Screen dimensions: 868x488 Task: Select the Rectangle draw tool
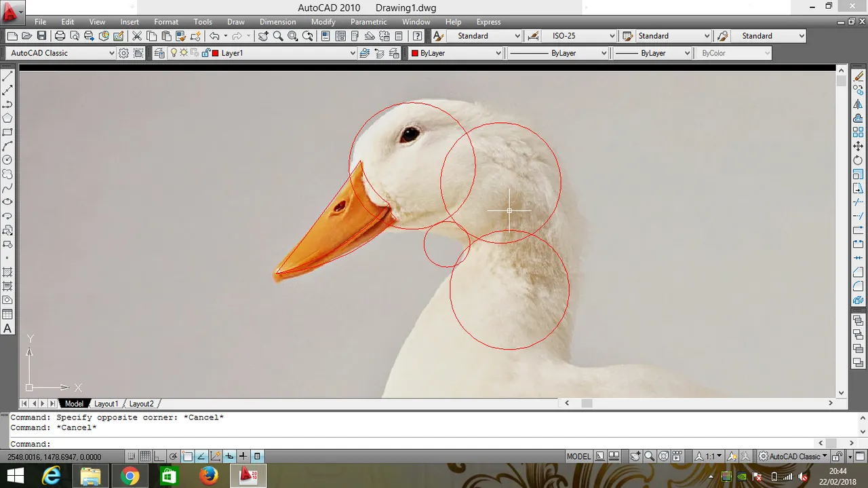[x=7, y=132]
